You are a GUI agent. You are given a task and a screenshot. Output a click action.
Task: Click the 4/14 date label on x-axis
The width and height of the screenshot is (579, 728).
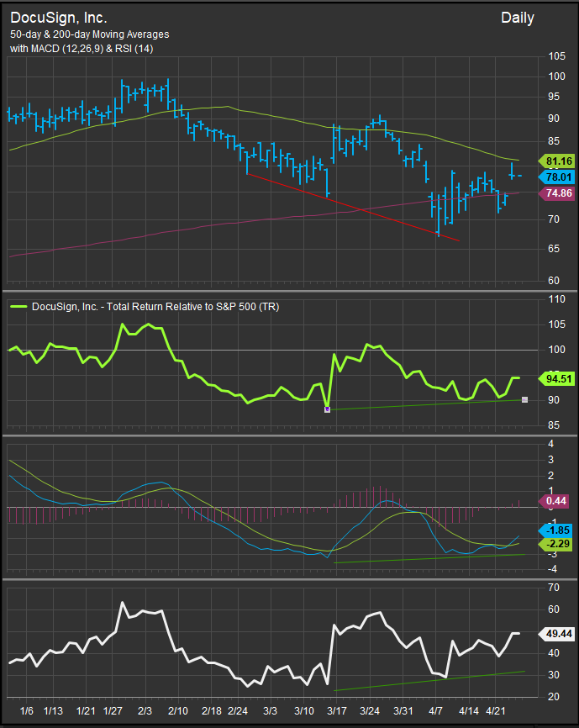coord(469,711)
